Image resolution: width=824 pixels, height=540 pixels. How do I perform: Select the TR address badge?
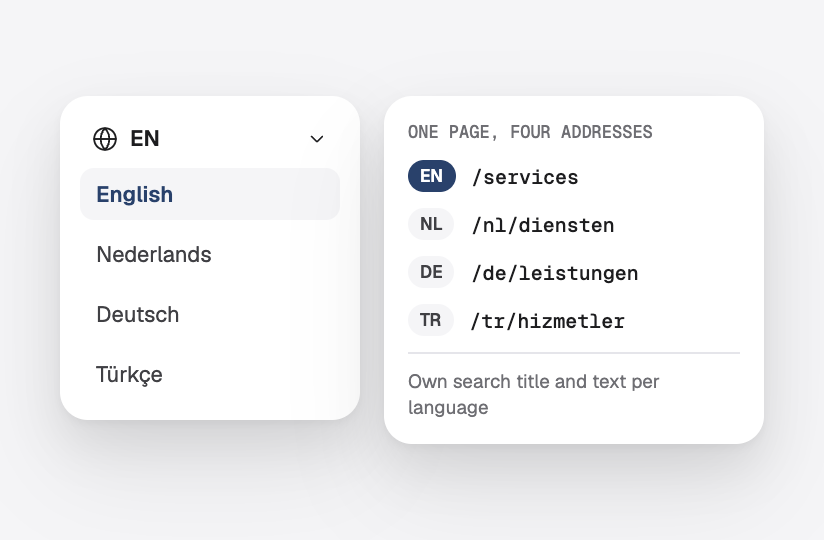431,320
